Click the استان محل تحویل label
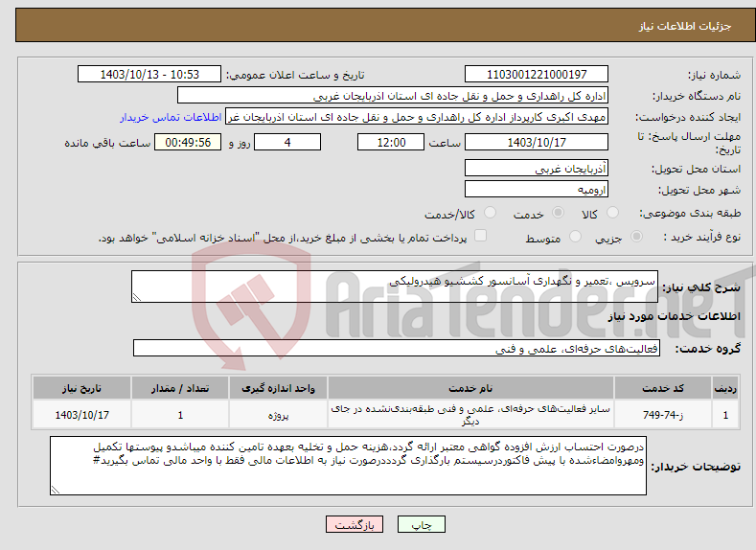 point(697,169)
